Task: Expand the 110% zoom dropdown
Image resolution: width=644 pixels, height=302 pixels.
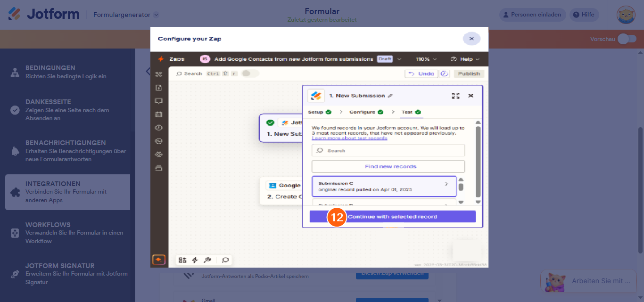Action: (x=425, y=58)
